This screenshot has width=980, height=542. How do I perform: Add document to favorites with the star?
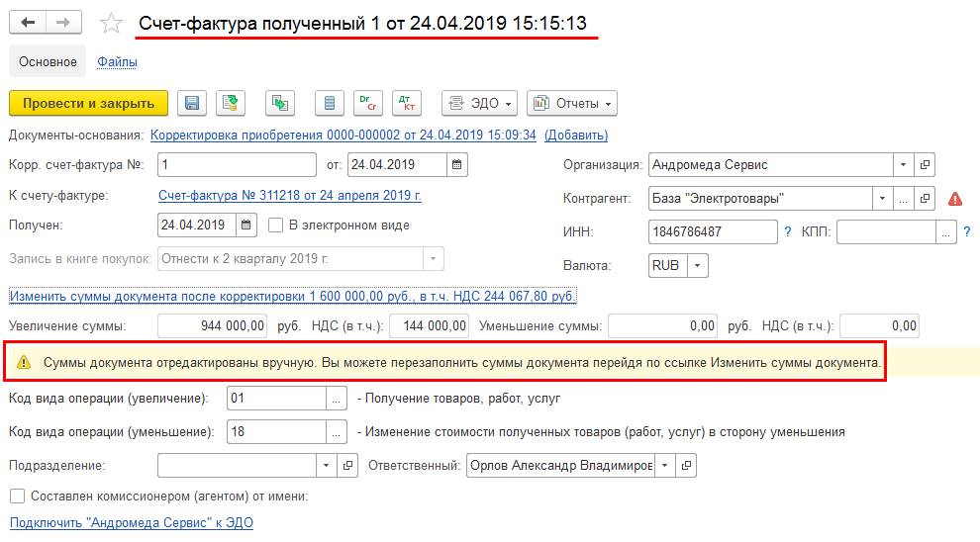click(111, 24)
